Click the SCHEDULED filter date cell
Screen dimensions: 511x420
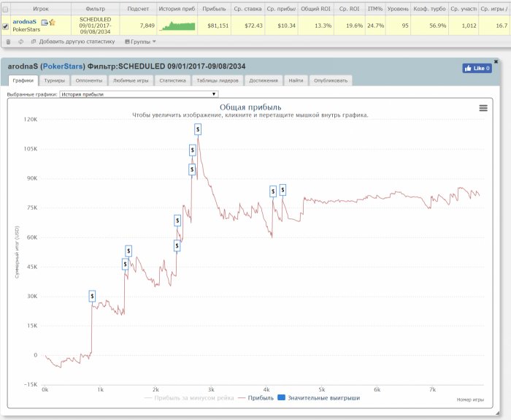click(95, 26)
